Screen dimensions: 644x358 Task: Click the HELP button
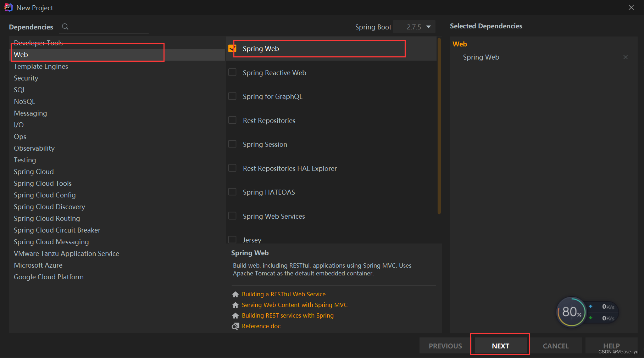click(x=611, y=346)
